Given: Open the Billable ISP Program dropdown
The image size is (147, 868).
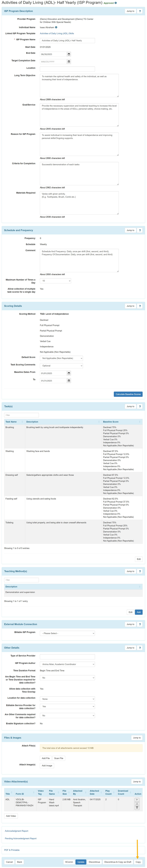Looking at the screenshot, I should (67, 633).
